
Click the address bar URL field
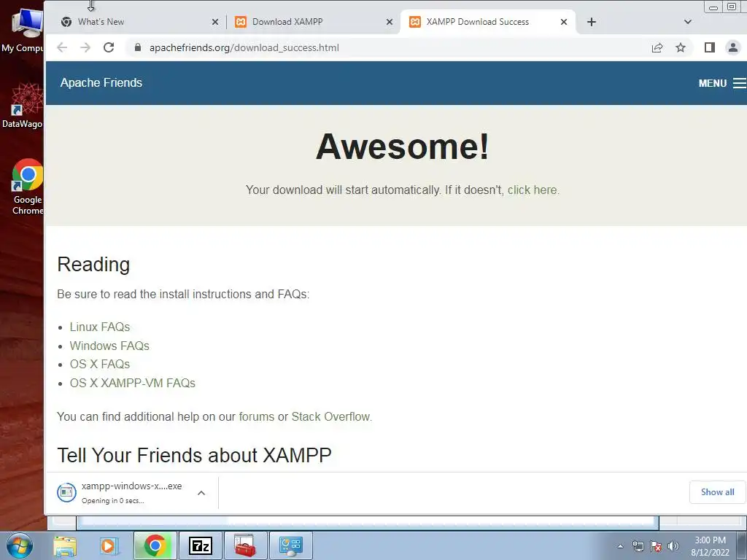pyautogui.click(x=391, y=47)
